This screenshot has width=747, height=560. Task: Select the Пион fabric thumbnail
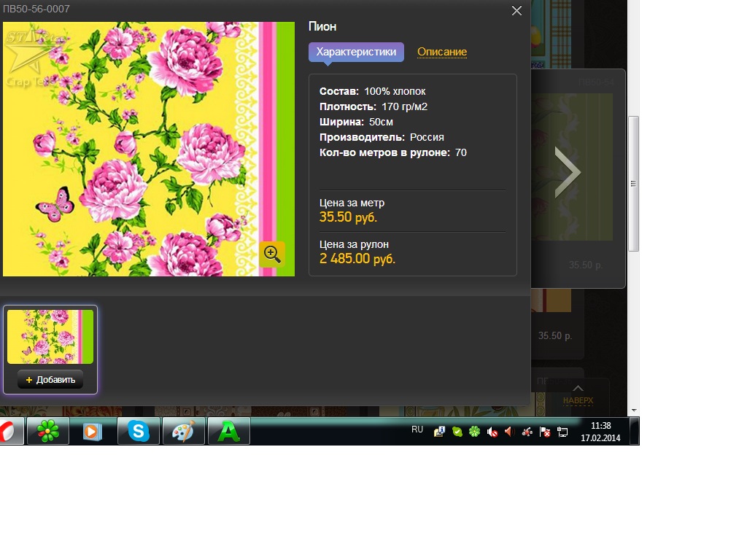[50, 337]
